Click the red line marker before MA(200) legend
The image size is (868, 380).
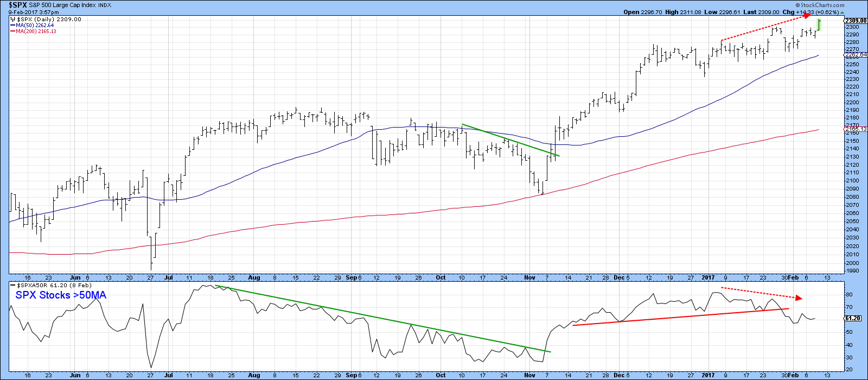12,31
